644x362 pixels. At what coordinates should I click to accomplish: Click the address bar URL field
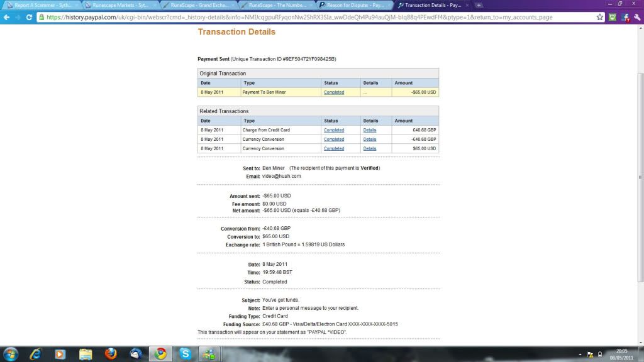316,17
